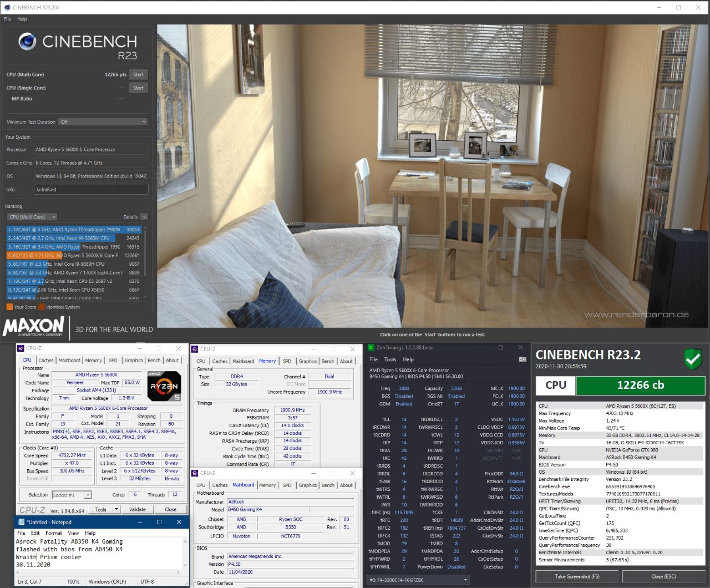Click the Tools button in CPU-Z
Image resolution: width=710 pixels, height=588 pixels.
[x=100, y=509]
